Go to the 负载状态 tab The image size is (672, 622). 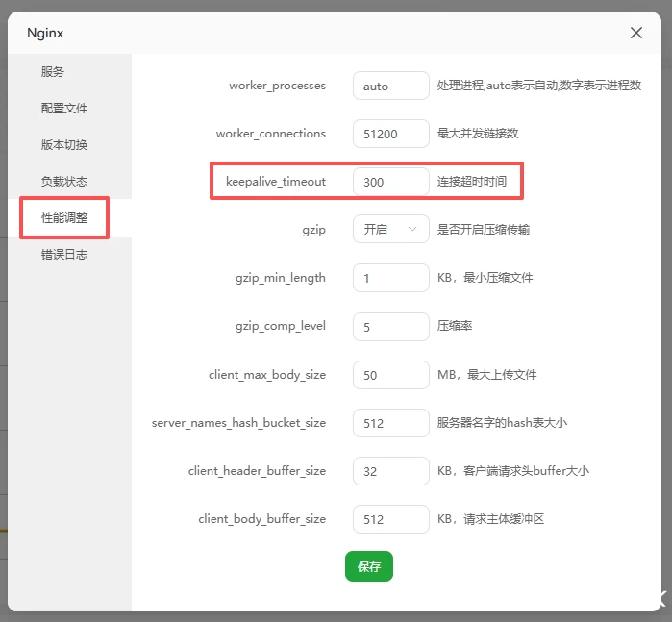[64, 182]
